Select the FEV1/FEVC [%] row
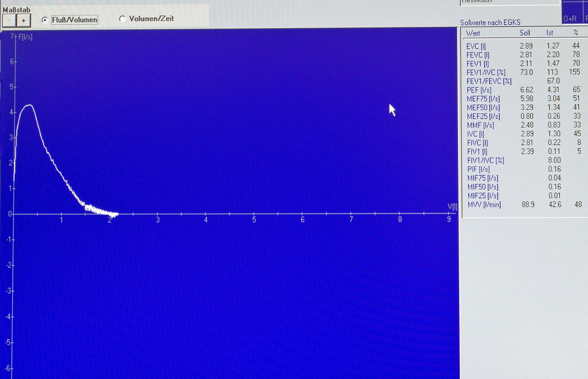The image size is (588, 379). pos(489,81)
